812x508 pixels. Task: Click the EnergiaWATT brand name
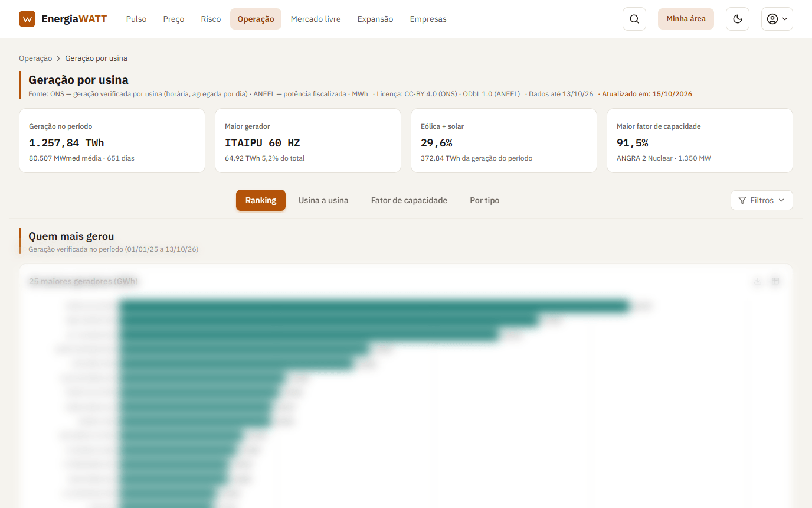point(74,19)
